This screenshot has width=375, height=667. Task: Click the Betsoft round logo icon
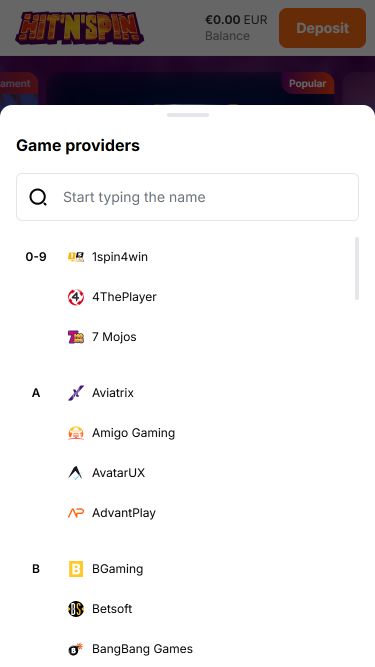(76, 609)
